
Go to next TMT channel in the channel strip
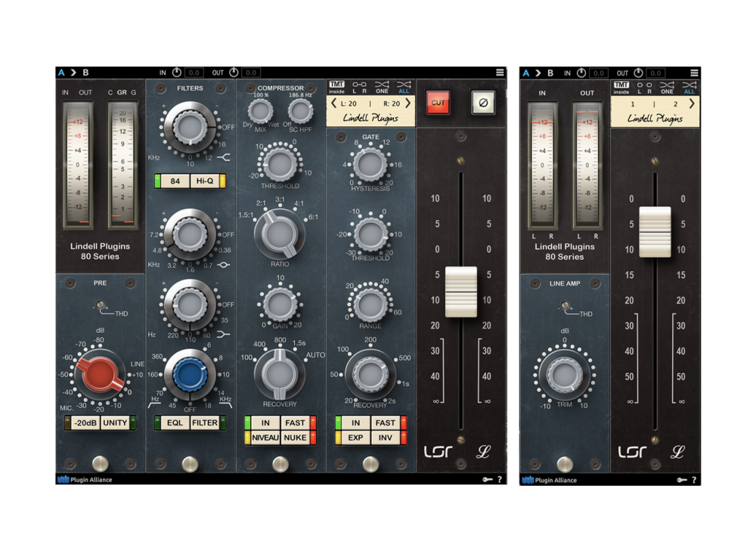click(x=408, y=103)
